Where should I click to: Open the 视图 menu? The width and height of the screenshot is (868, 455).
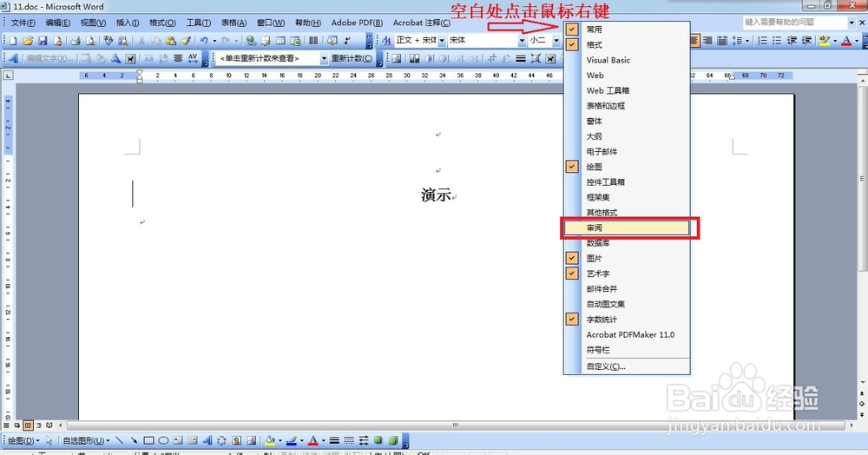pos(93,23)
